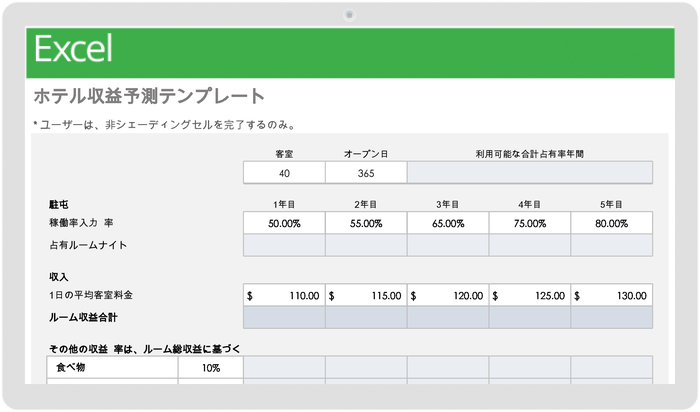The width and height of the screenshot is (700, 412).
Task: Select the 食べ物 row 1年目 shaded cell
Action: tap(284, 368)
